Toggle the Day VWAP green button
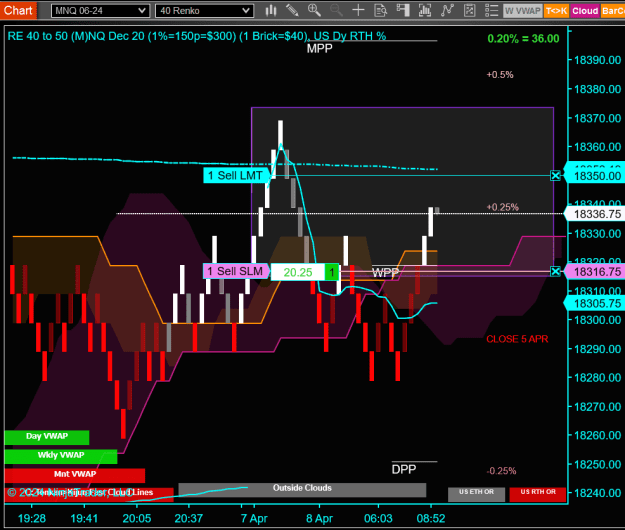625x530 pixels. (x=47, y=437)
